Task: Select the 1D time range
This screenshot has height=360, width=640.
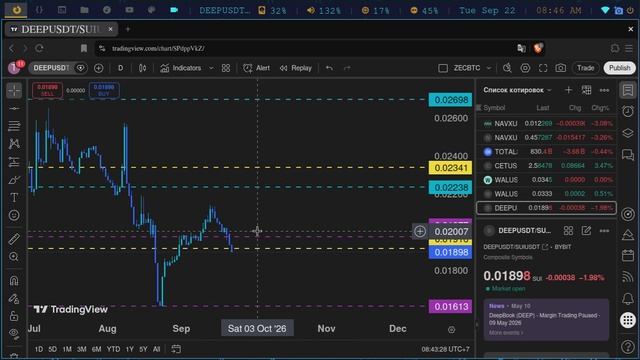Action: (39, 349)
